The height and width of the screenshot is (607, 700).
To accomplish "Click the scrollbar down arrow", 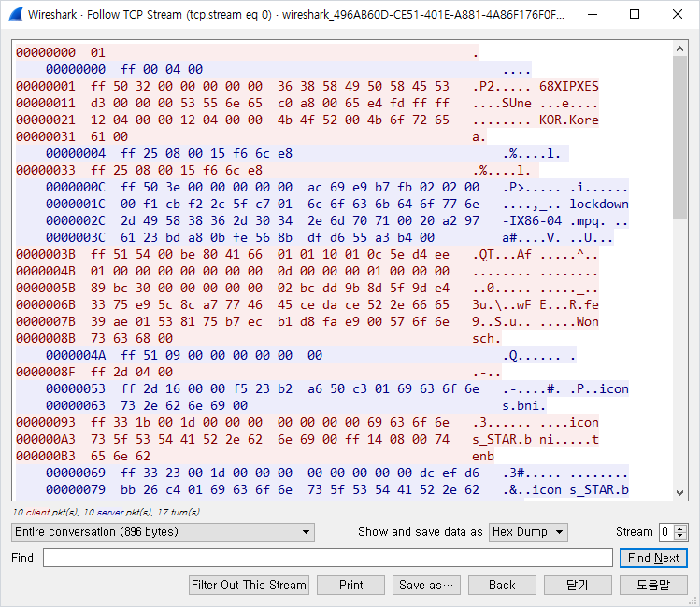I will click(x=680, y=493).
